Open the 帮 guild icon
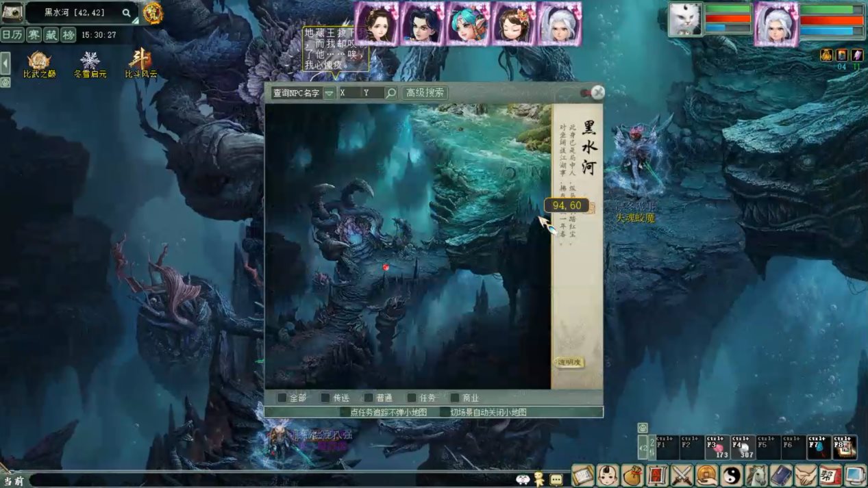The width and height of the screenshot is (868, 488). pos(830,474)
